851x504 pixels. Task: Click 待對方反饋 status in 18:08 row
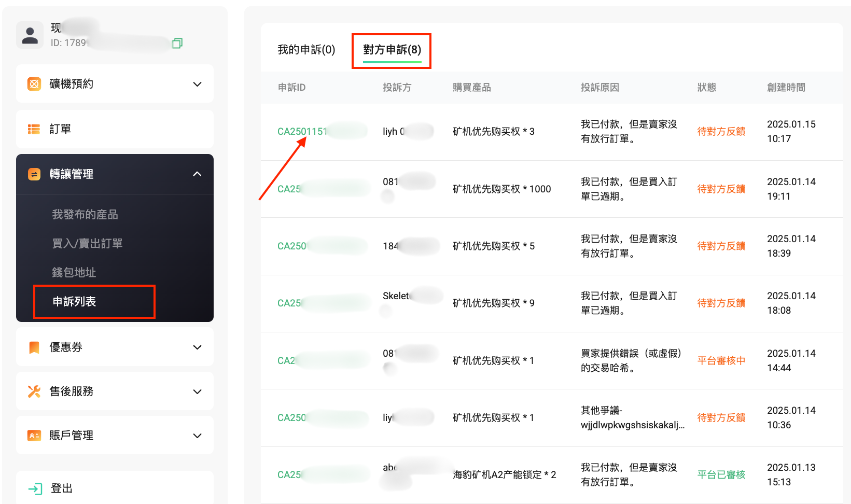[721, 303]
